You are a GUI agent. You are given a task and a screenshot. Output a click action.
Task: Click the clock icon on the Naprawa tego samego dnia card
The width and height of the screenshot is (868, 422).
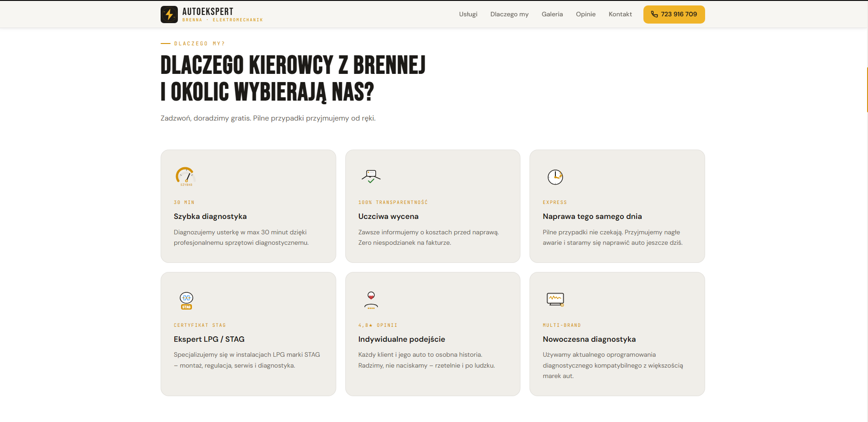pyautogui.click(x=555, y=177)
